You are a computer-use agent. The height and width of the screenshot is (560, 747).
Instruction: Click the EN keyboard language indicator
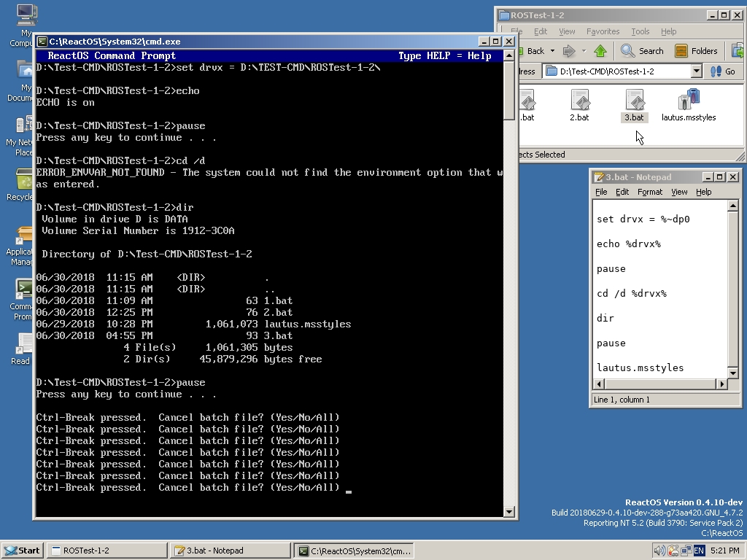click(x=699, y=551)
